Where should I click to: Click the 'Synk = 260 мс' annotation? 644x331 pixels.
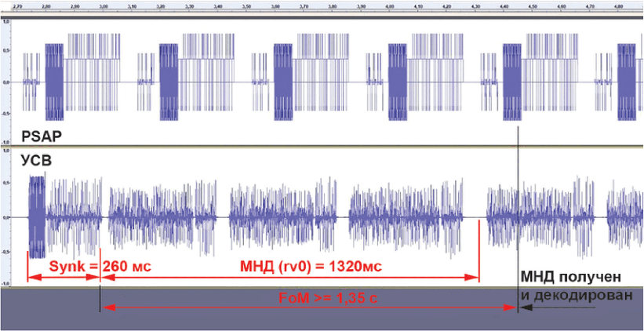click(x=100, y=266)
